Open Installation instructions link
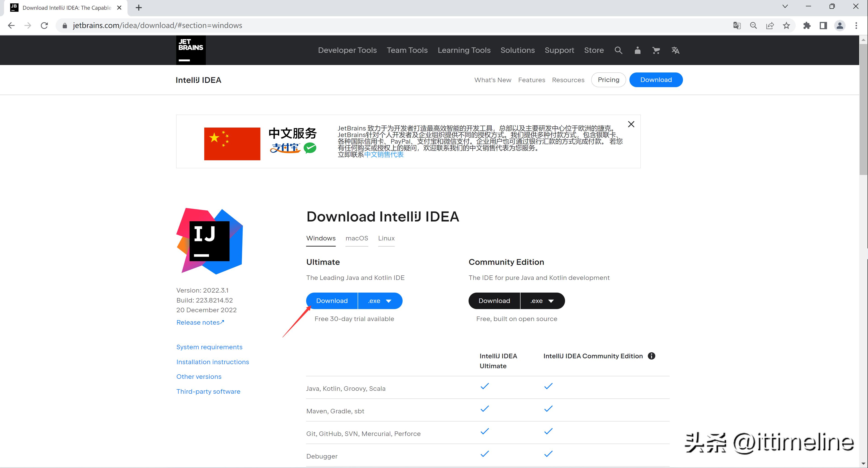This screenshot has height=468, width=868. pos(213,362)
